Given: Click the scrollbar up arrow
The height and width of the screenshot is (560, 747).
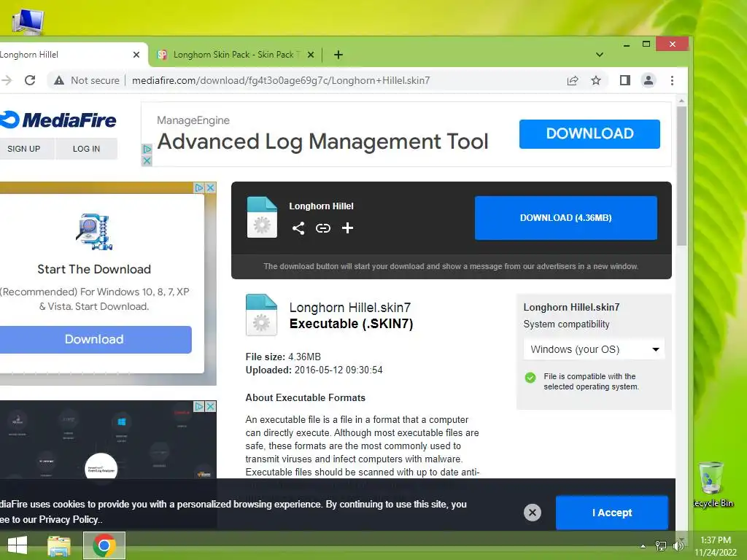Looking at the screenshot, I should pyautogui.click(x=682, y=101).
